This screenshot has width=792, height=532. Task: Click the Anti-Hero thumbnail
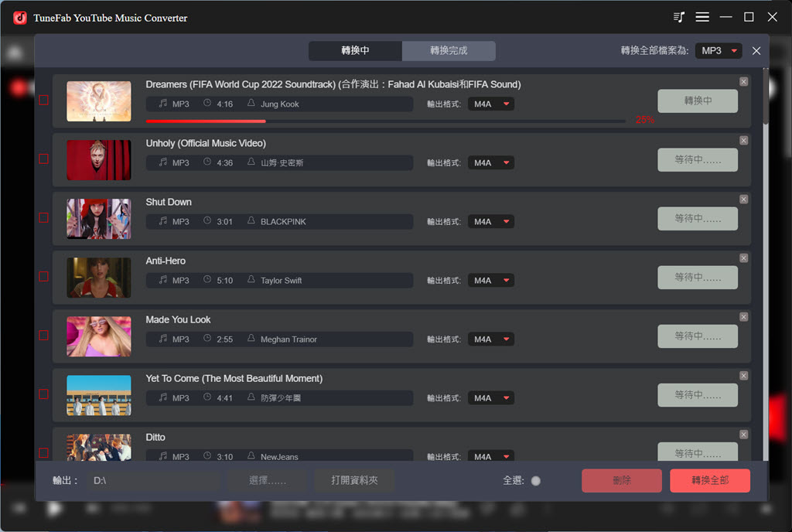[x=98, y=278]
